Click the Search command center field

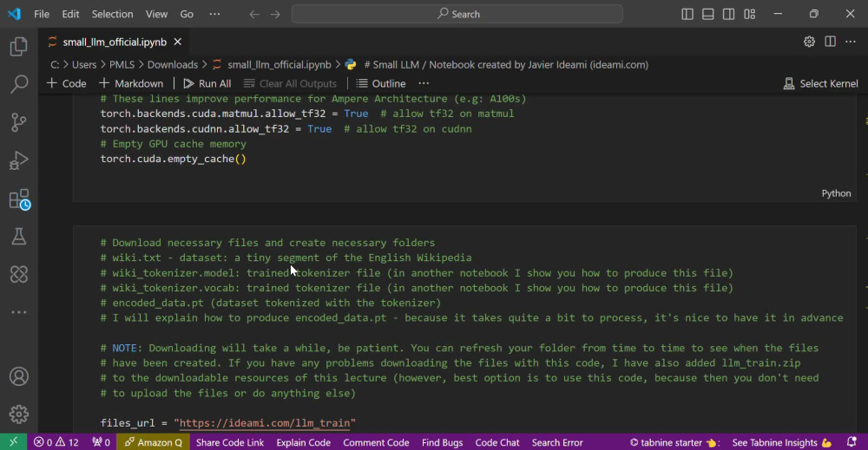[457, 15]
